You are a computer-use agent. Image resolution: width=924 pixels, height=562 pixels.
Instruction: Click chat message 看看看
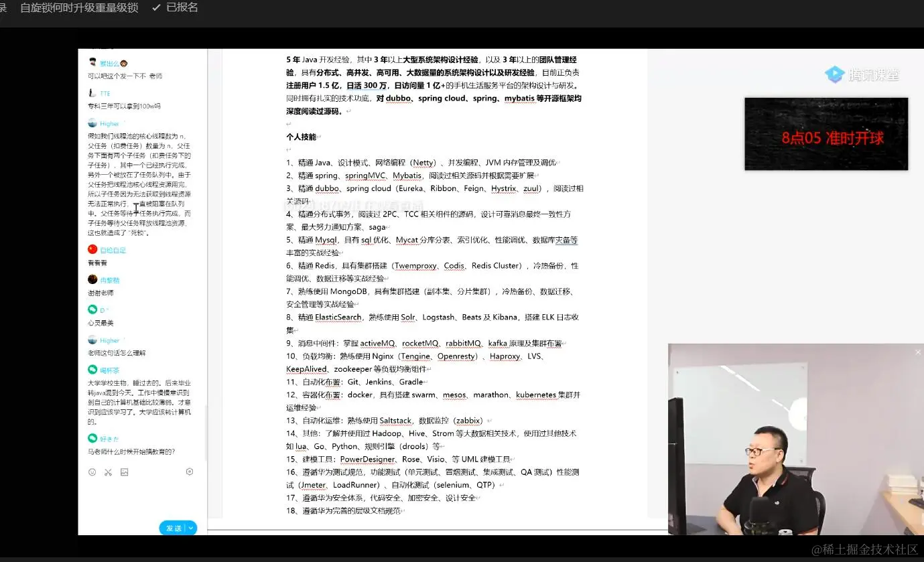pyautogui.click(x=97, y=263)
